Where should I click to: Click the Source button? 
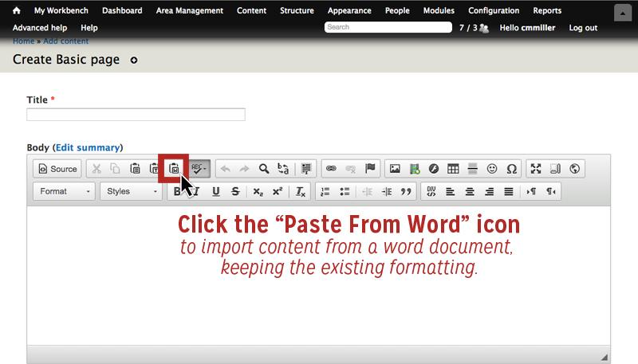point(57,169)
